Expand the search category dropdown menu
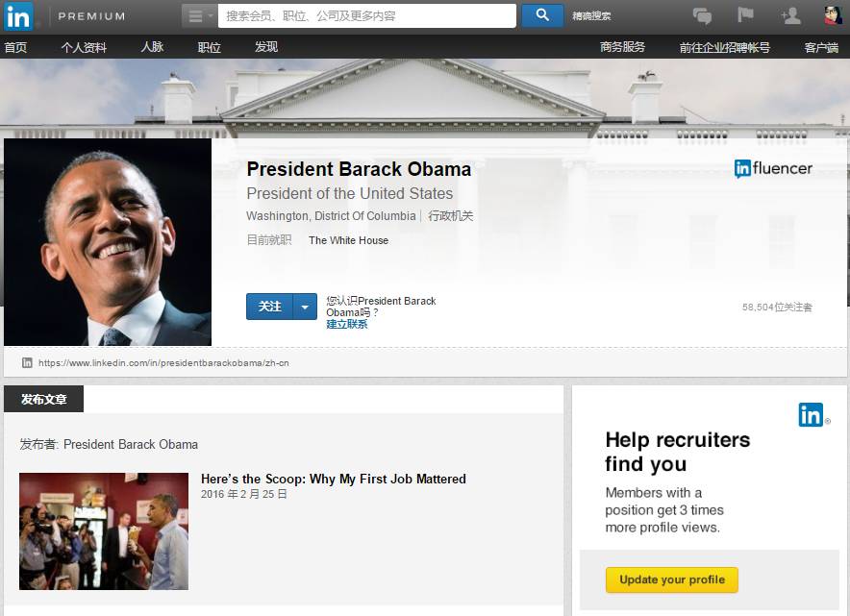 coord(199,16)
